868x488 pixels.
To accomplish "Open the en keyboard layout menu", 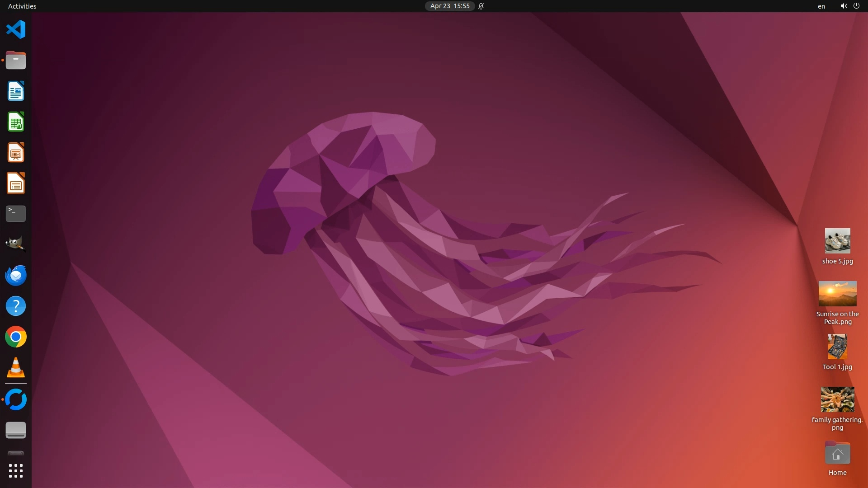I will pyautogui.click(x=821, y=6).
